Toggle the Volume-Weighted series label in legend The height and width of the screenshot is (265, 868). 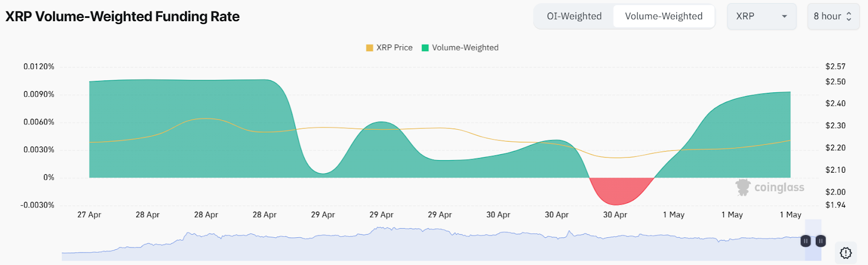465,48
